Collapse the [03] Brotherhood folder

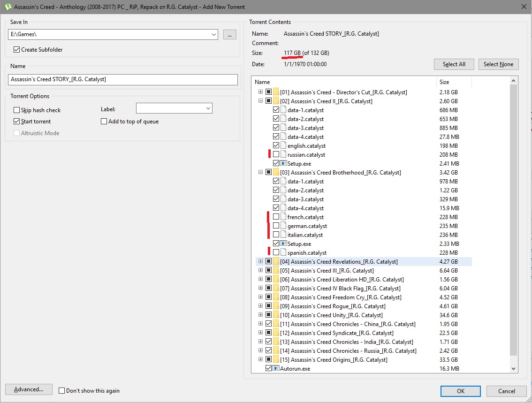pyautogui.click(x=260, y=172)
